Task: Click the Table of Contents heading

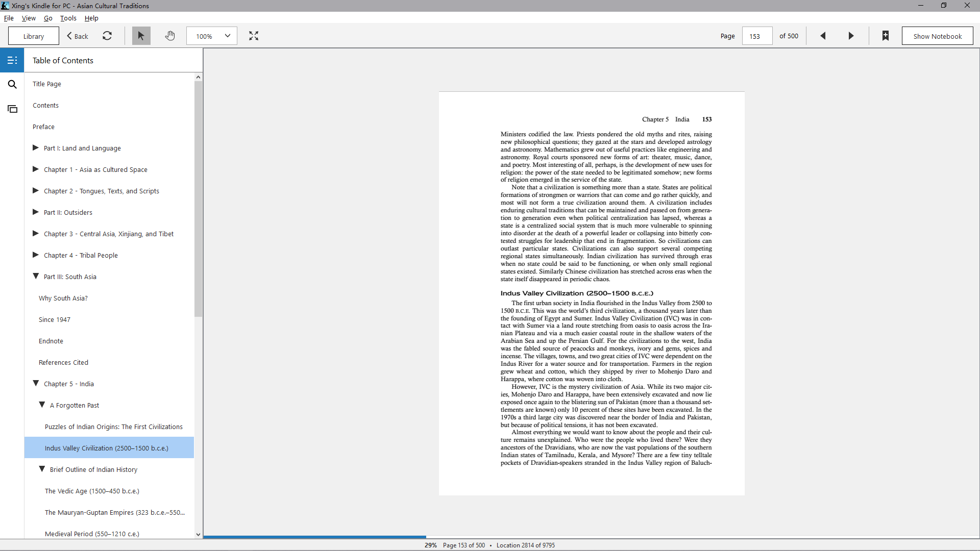Action: (x=63, y=60)
